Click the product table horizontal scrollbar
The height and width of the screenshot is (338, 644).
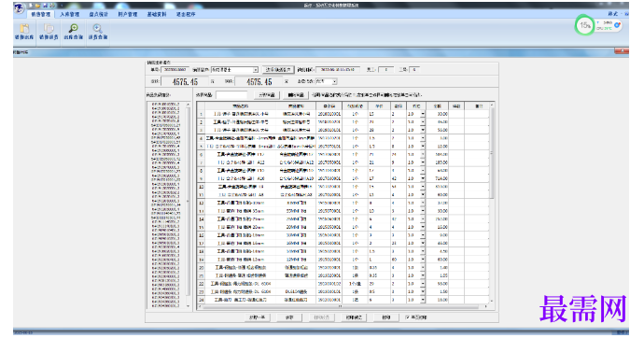[342, 306]
